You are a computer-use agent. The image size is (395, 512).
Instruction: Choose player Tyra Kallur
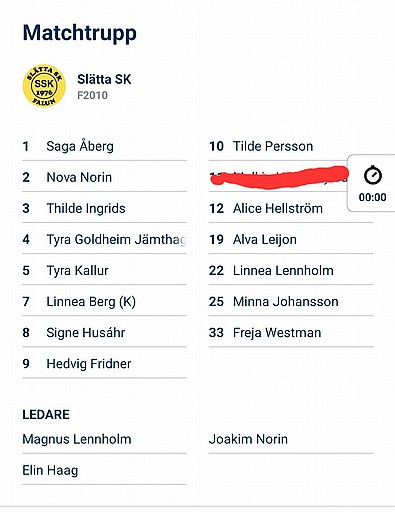104,270
